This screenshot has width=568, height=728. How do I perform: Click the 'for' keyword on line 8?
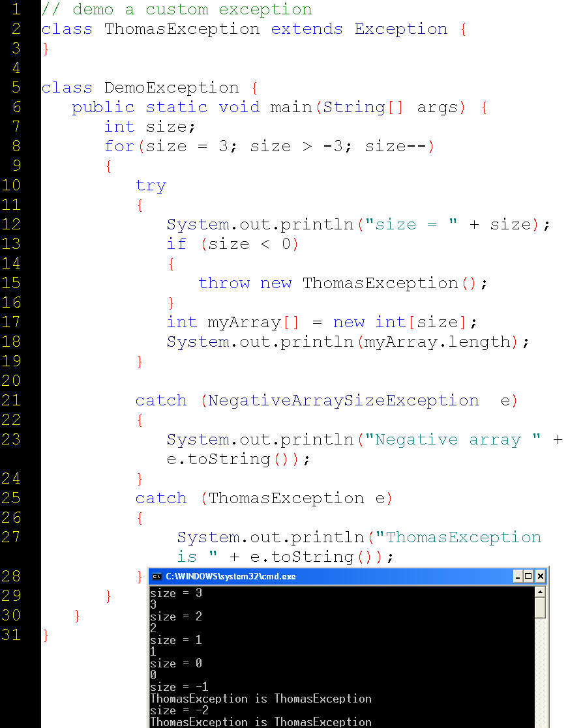coord(119,146)
